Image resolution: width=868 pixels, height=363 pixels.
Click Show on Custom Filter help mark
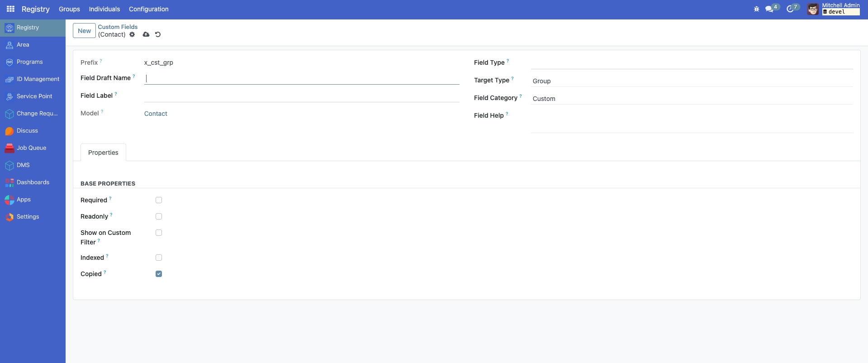click(99, 240)
